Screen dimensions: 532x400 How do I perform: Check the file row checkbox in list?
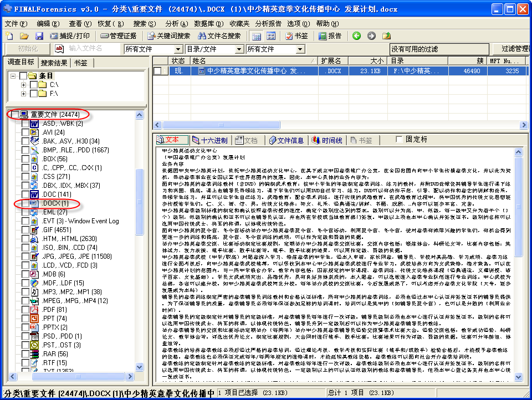click(157, 71)
